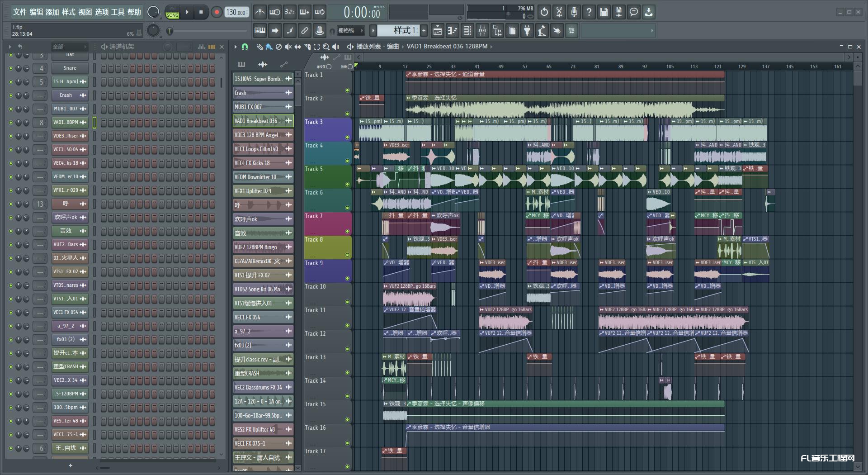Open the typing keyboard to piano toggle
The height and width of the screenshot is (475, 868).
[x=260, y=31]
